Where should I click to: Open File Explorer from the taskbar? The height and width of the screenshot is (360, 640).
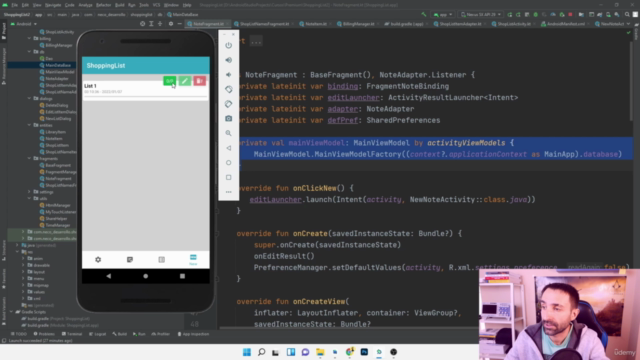[320, 352]
